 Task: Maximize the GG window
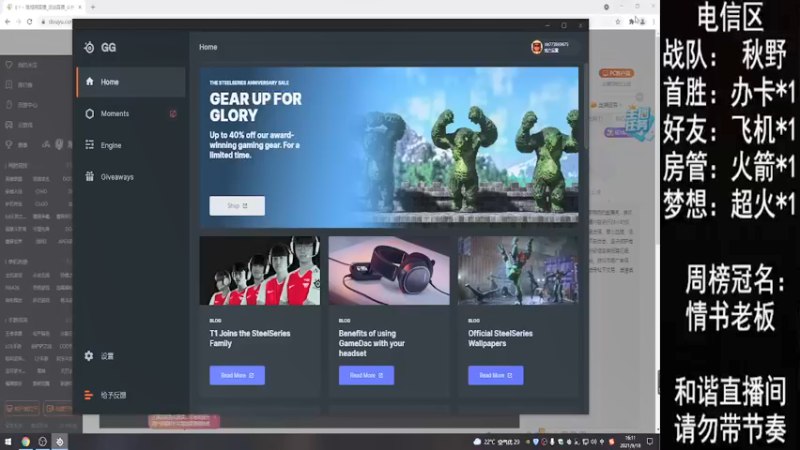point(564,26)
